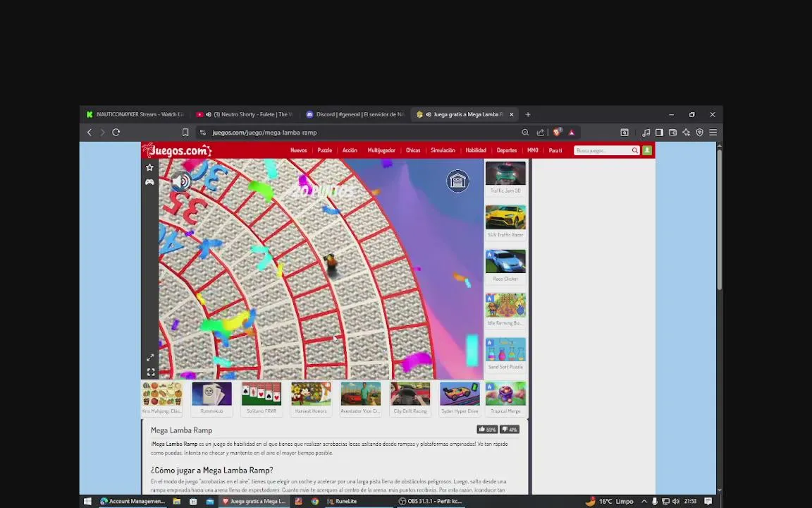
Task: Open the Idle Farming game thumbnail
Action: (x=505, y=306)
